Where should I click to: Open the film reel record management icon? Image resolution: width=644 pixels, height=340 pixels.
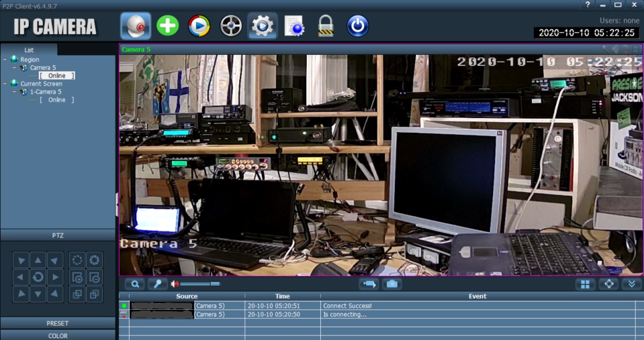click(231, 26)
